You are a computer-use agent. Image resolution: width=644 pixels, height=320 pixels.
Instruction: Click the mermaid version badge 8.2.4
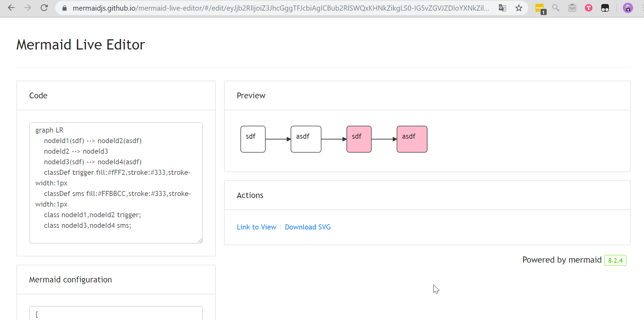coord(615,260)
